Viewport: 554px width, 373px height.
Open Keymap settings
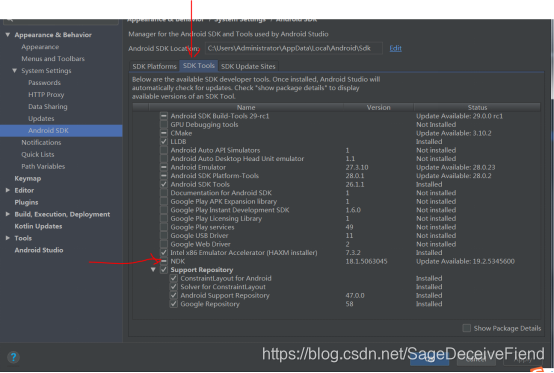point(28,178)
